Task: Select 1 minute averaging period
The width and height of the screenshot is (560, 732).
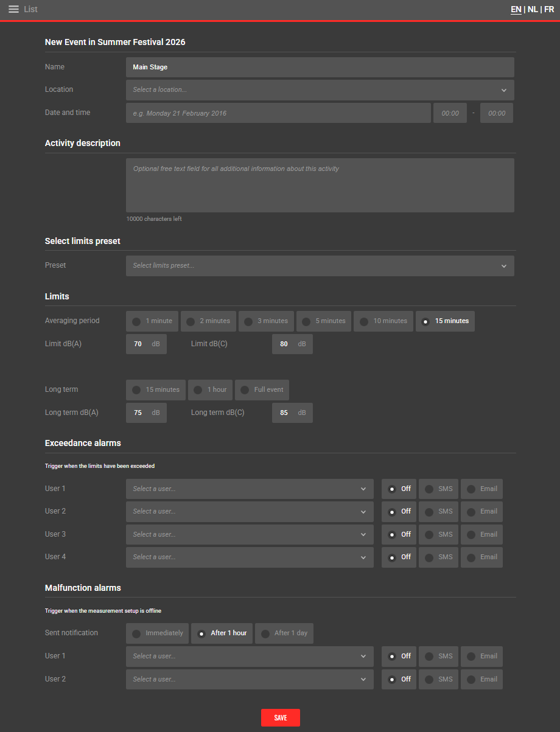Action: pyautogui.click(x=152, y=321)
